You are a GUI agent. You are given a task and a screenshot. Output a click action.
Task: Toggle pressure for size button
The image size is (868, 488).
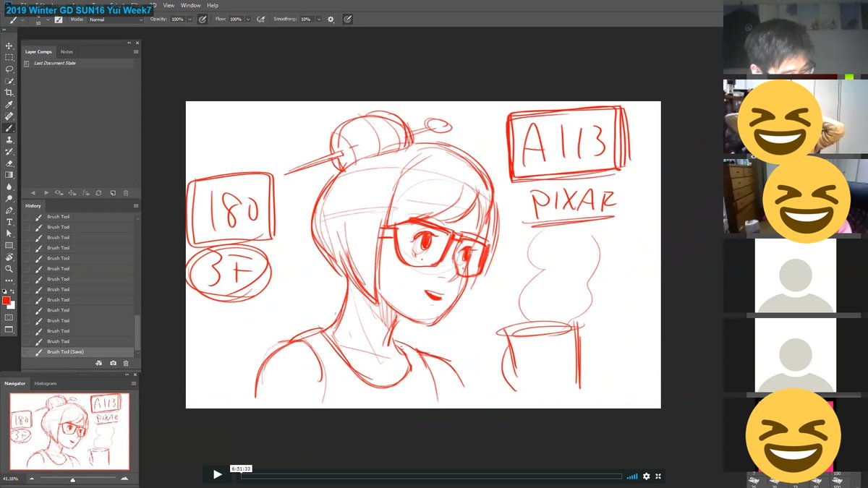click(x=348, y=20)
